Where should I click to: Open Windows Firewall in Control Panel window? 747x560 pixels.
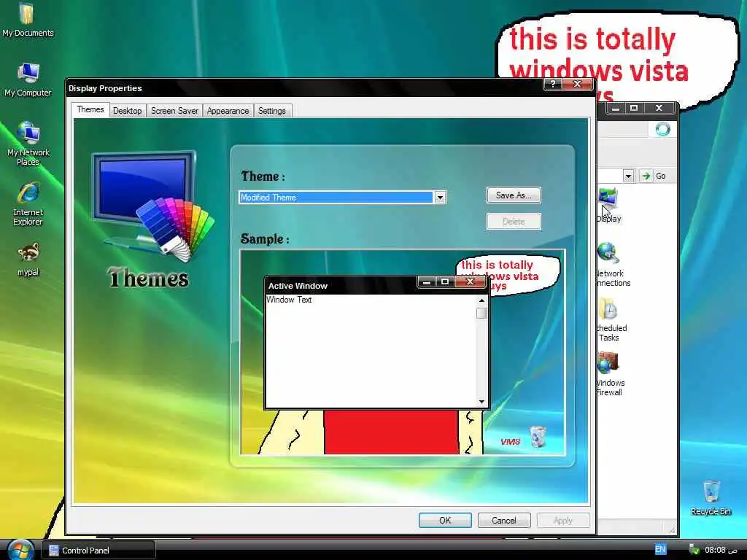610,374
